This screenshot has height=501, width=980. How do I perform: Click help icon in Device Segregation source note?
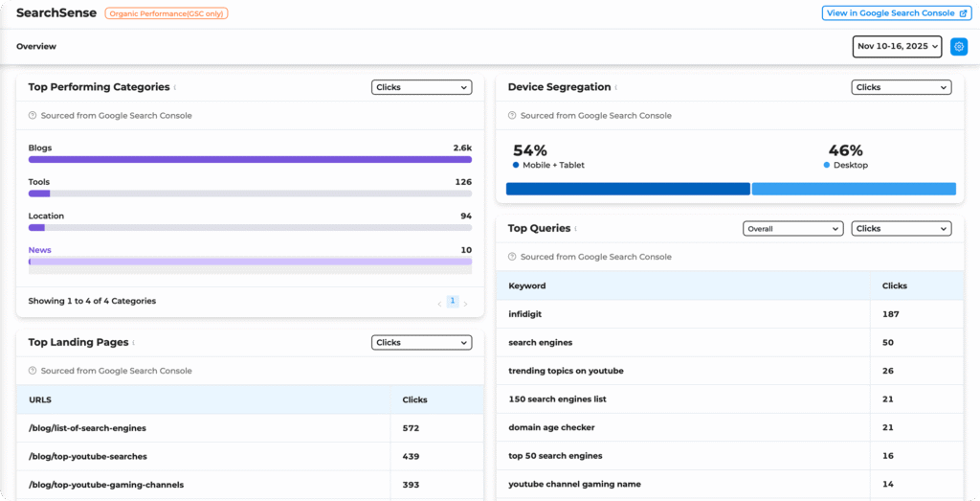(512, 116)
